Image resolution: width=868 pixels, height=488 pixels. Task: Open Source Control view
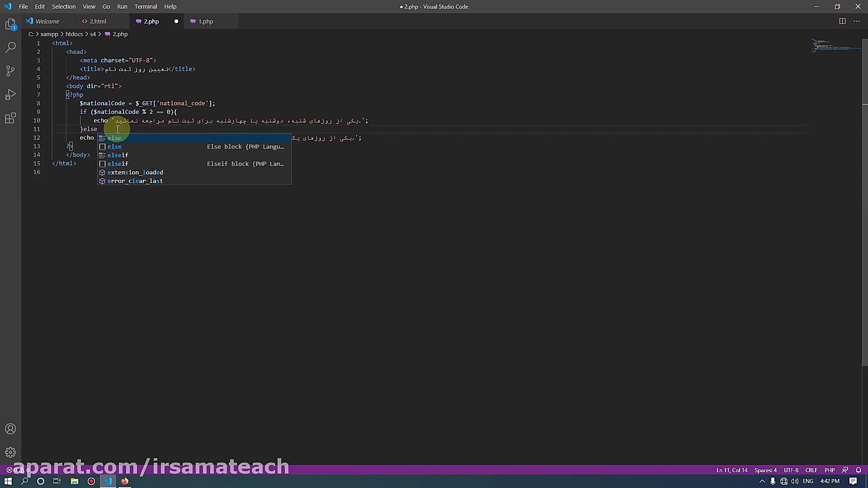[10, 71]
